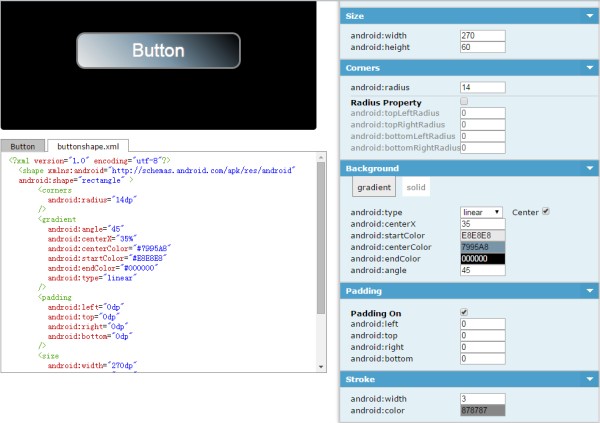
Task: Click the Stroke section header
Action: (x=469, y=379)
